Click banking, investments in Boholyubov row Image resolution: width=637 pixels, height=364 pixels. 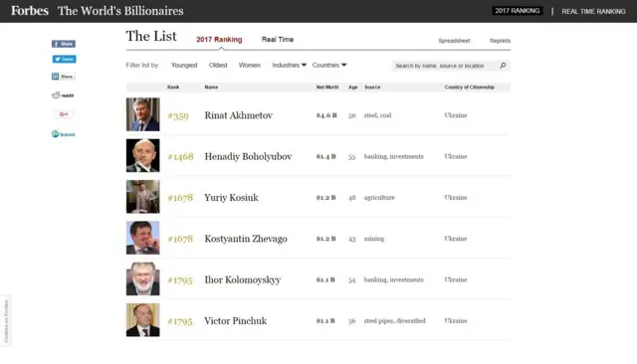point(394,156)
